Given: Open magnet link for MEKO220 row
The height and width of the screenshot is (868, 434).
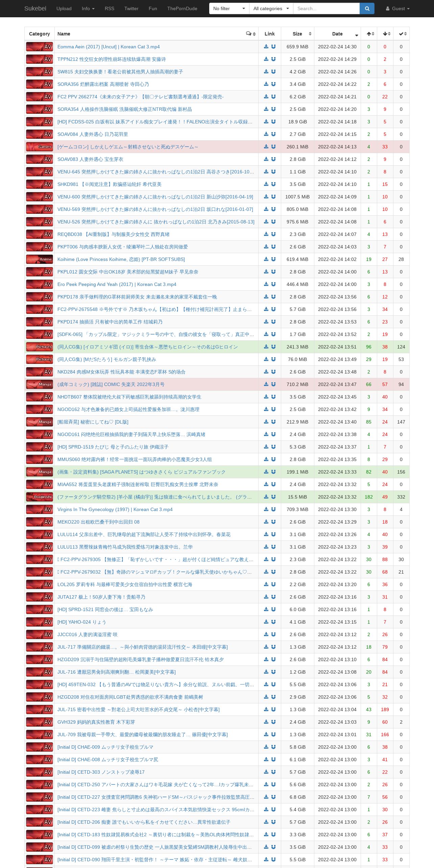Looking at the screenshot, I should [x=273, y=522].
